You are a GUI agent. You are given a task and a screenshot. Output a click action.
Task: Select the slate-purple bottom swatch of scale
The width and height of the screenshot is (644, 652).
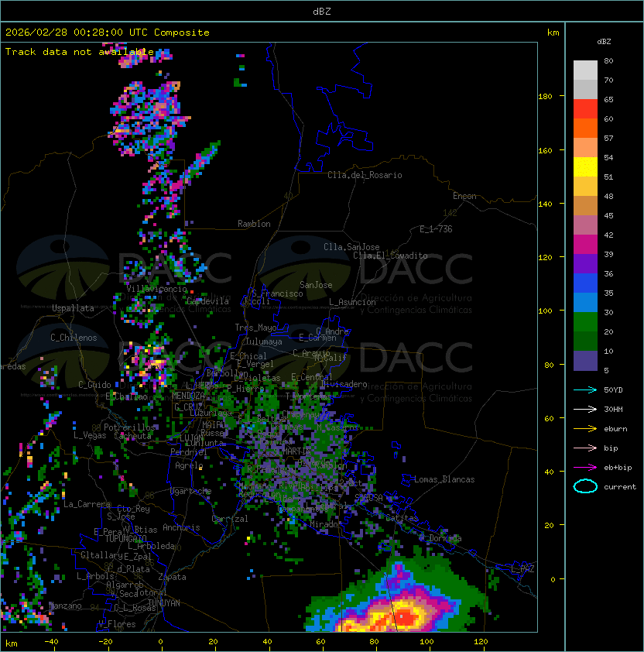(585, 361)
